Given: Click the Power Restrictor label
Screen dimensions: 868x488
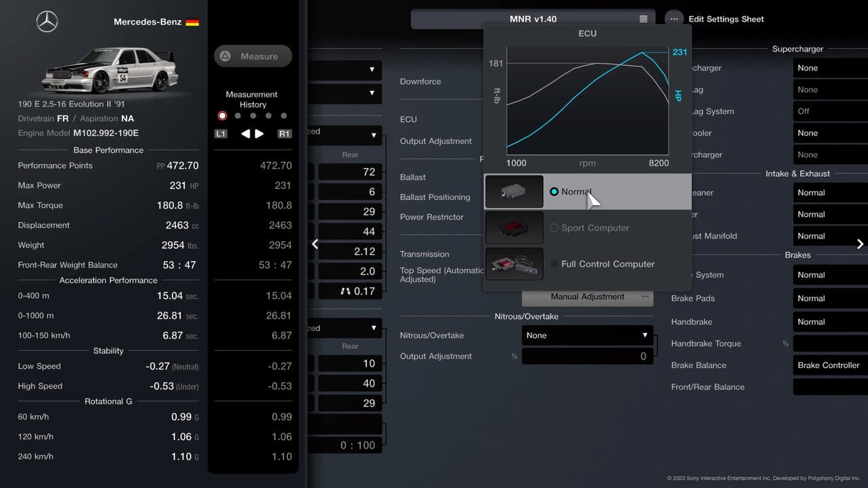Looking at the screenshot, I should pyautogui.click(x=432, y=217).
